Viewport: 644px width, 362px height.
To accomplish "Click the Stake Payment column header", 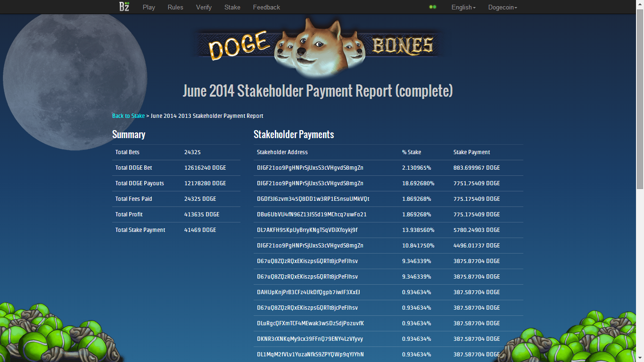I will pos(472,152).
